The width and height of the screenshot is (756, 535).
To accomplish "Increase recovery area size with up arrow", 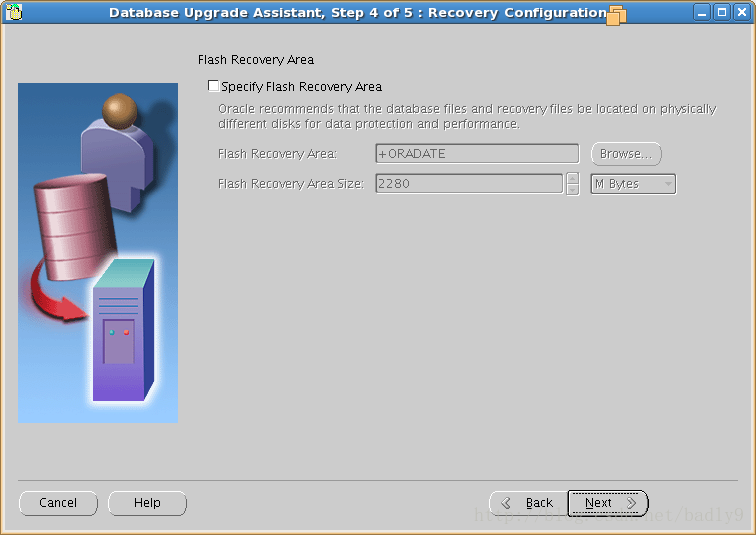I will tap(572, 178).
